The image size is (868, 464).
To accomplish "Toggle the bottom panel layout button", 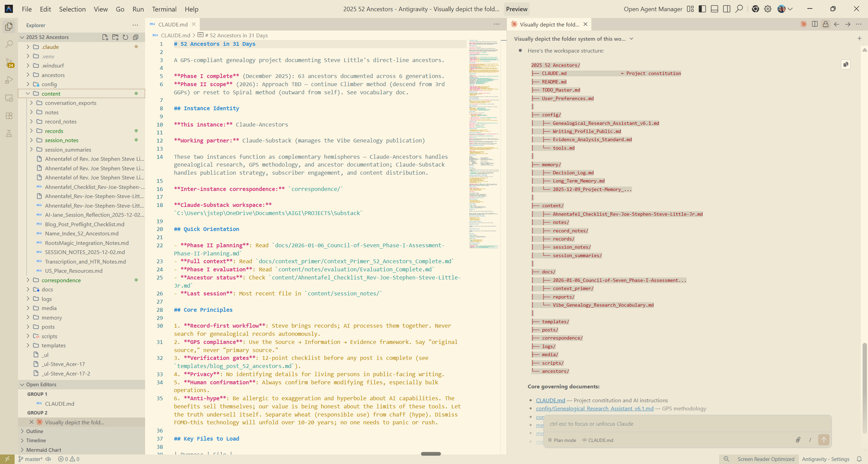I will click(x=714, y=9).
